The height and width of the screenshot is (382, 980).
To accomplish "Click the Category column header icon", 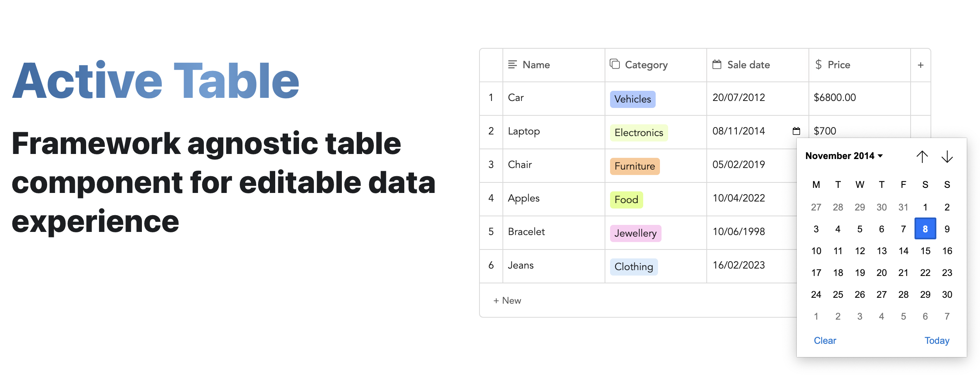I will [615, 64].
